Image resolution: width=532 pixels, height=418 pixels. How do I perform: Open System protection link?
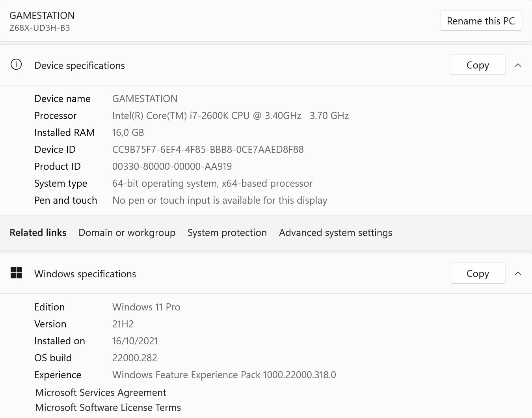pos(227,233)
